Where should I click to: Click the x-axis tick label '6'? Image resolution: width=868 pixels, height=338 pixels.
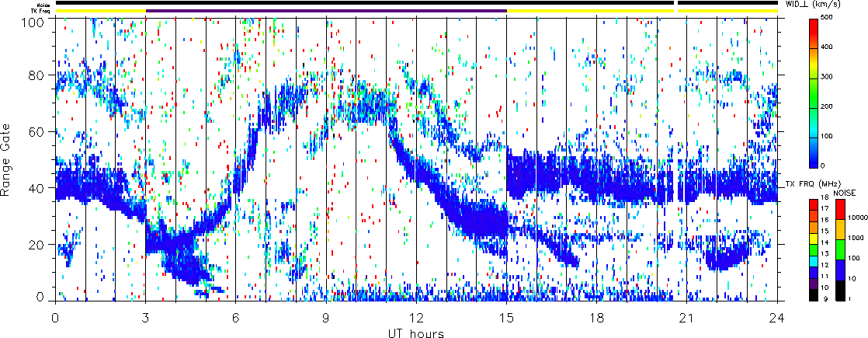236,319
